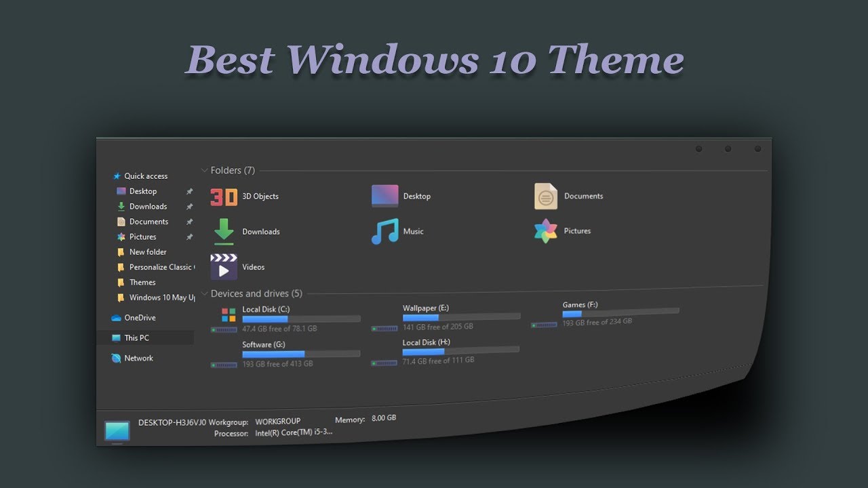Image resolution: width=868 pixels, height=488 pixels.
Task: Open Windows 10 May folder in sidebar
Action: click(162, 298)
